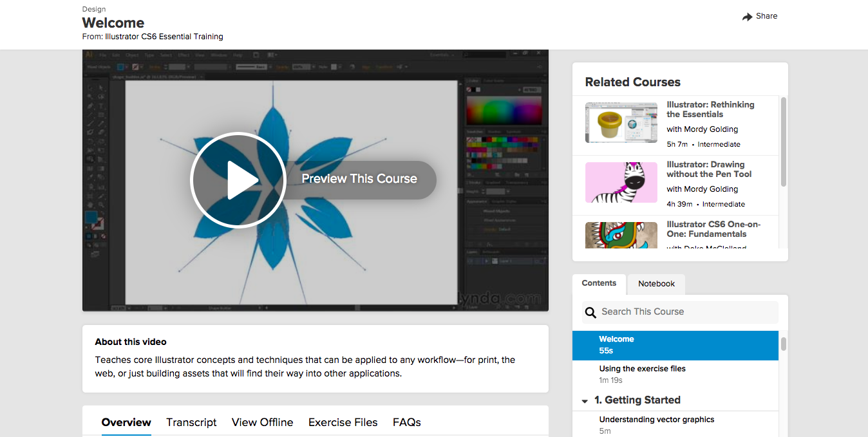This screenshot has width=868, height=437.
Task: Open Using the exercise files video
Action: (675, 375)
